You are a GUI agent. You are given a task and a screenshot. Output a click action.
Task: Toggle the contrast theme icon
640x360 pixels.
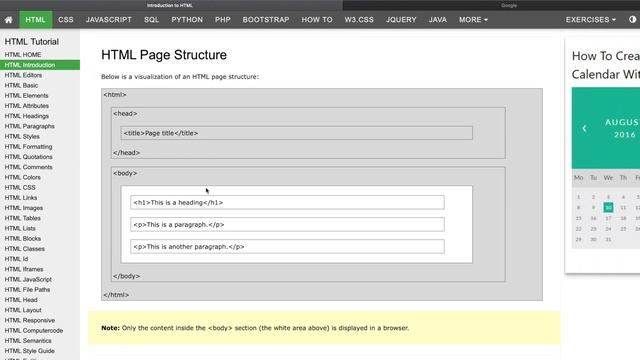tap(632, 20)
